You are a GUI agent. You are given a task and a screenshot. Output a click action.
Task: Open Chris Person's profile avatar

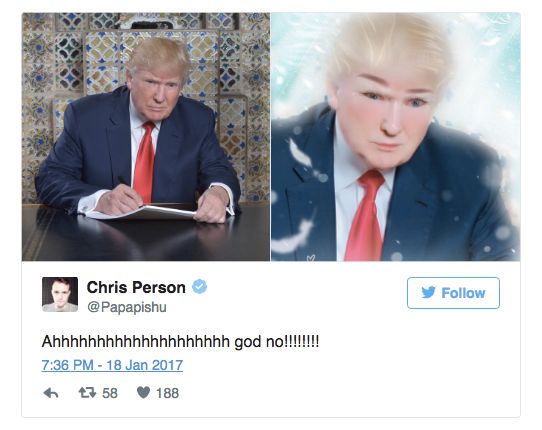[x=60, y=294]
